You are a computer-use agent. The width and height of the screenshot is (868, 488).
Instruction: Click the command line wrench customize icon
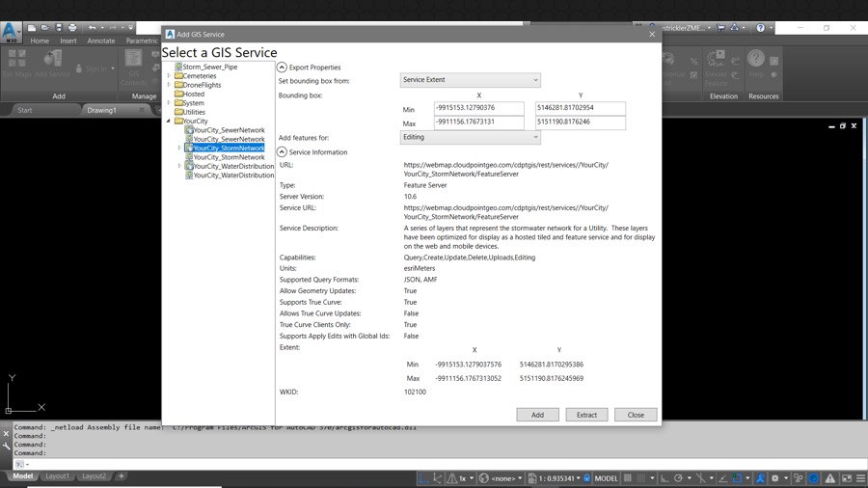(6, 446)
